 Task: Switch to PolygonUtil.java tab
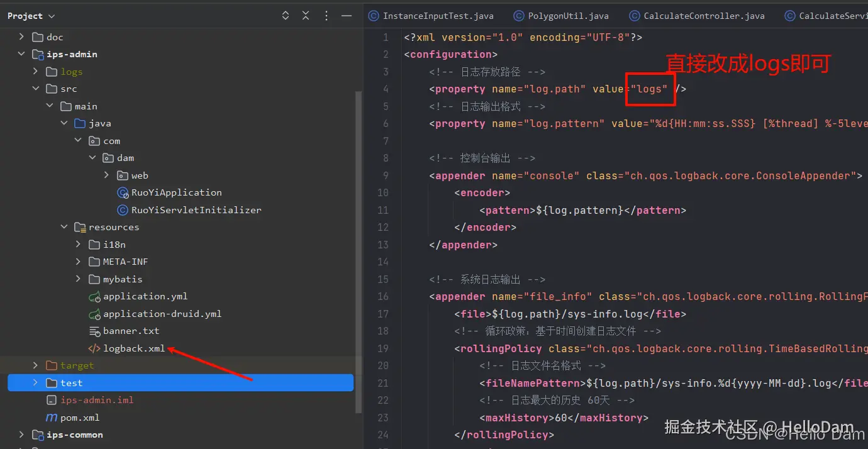[561, 16]
